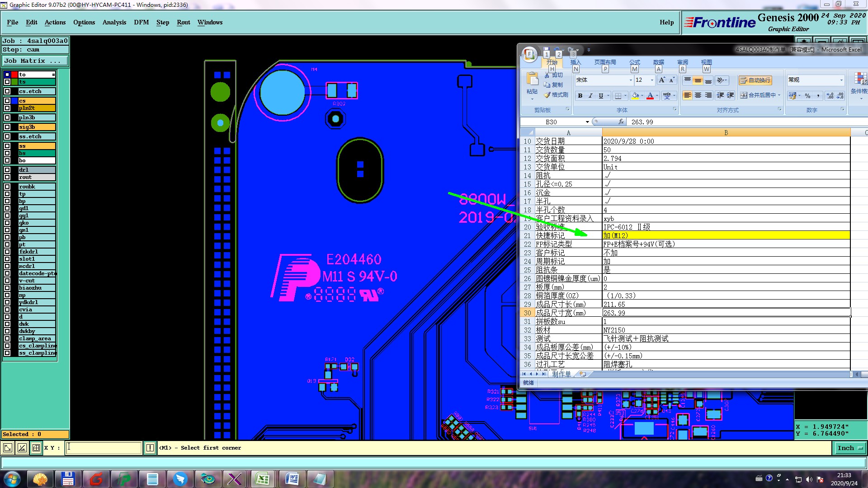Image resolution: width=868 pixels, height=488 pixels.
Task: Click the red color swatch beside layer to
Action: (x=14, y=75)
